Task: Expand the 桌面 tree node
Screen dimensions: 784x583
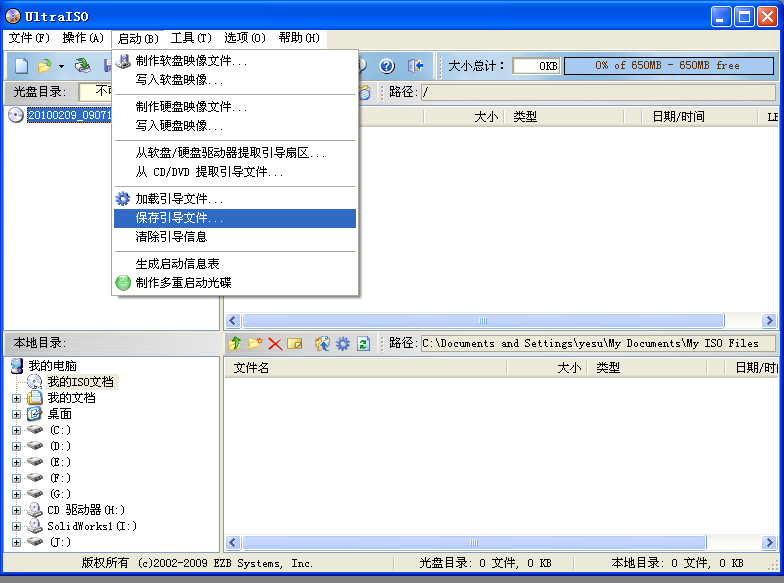Action: [x=16, y=414]
